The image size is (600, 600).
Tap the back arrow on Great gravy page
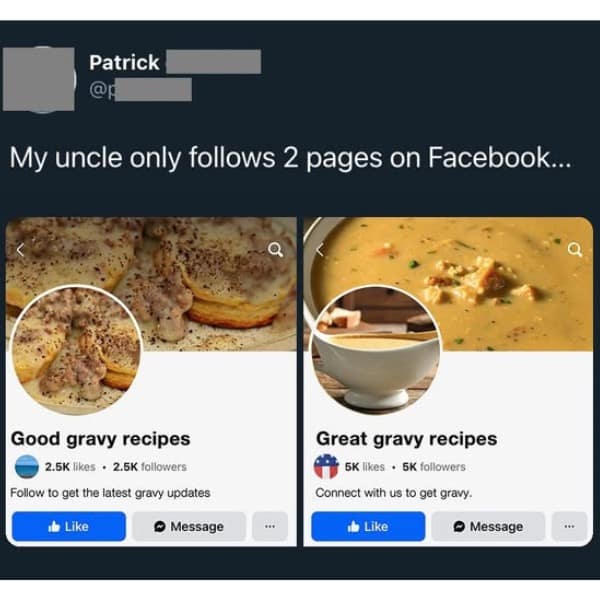[320, 250]
